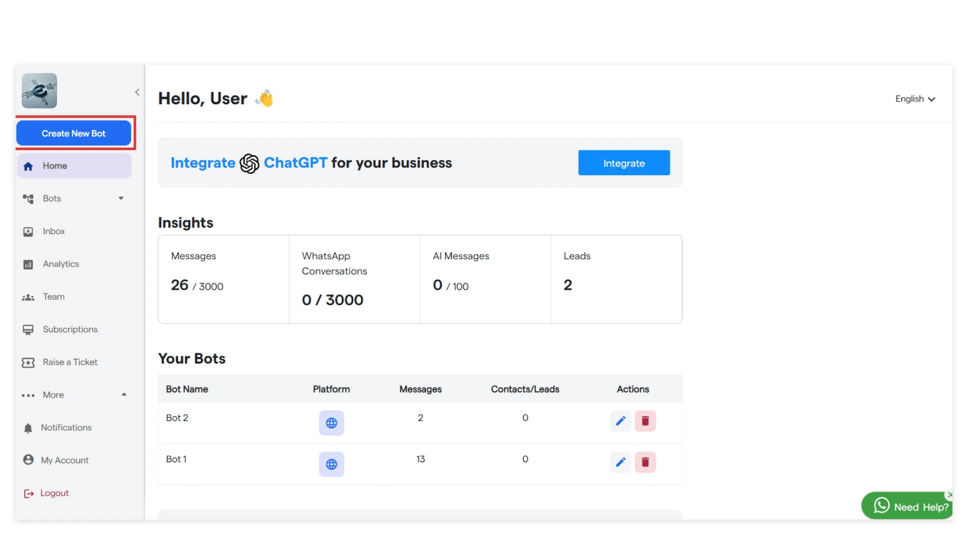Click the web platform globe icon for Bot 2
Screen dimensions: 968x560
(x=331, y=423)
